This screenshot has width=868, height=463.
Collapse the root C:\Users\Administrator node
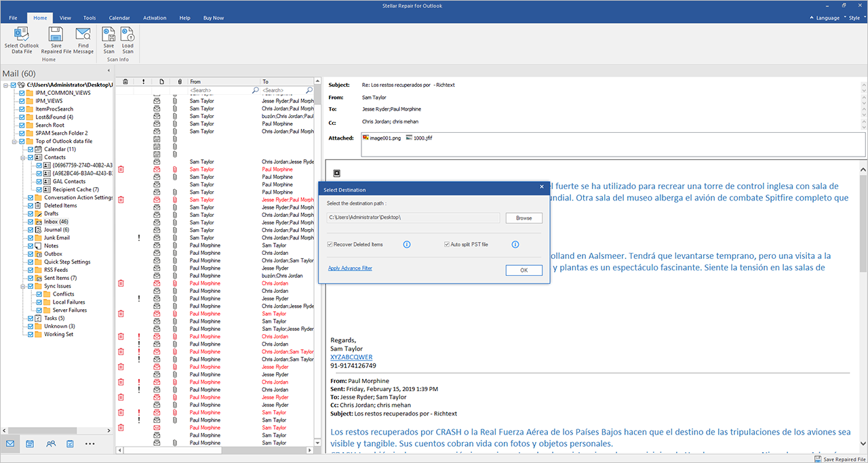point(5,85)
